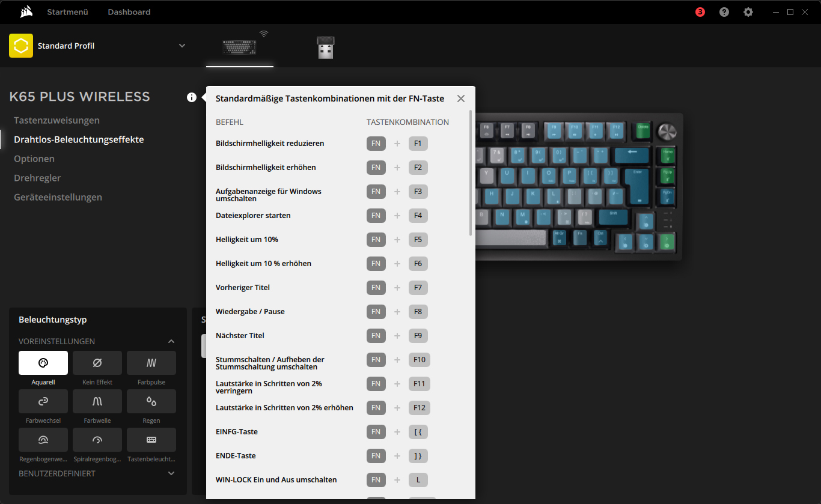Click the shortcuts popup vertical scrollbar

[471, 174]
